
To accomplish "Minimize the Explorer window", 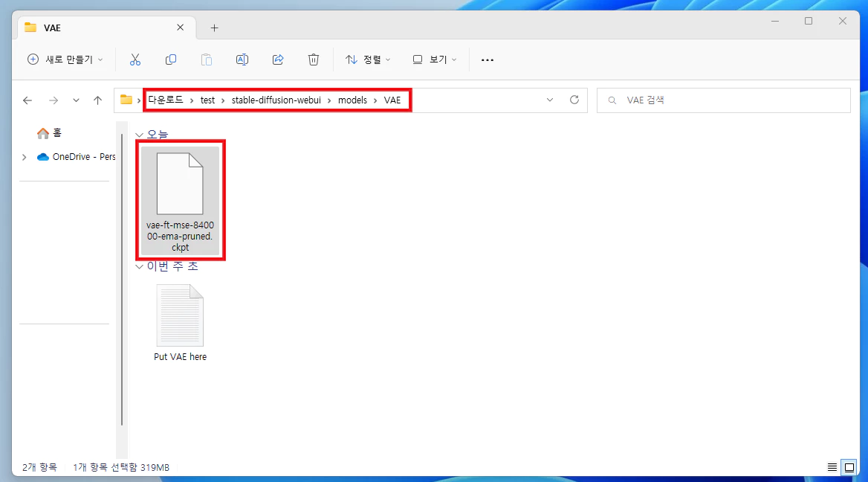I will coord(775,21).
